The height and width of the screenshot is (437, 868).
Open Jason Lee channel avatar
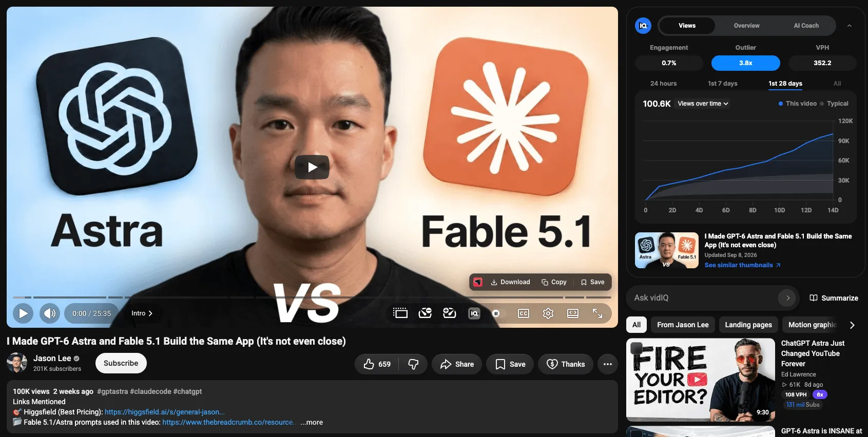pos(17,363)
